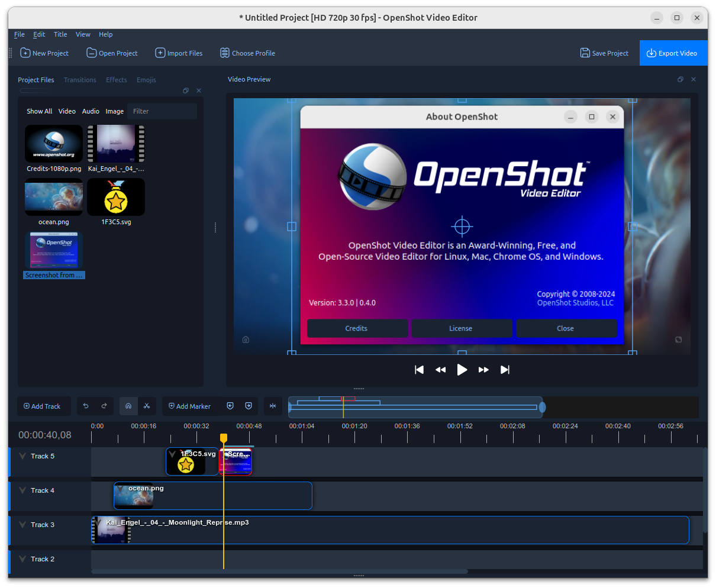Click the Add Track button
716x588 pixels.
[x=43, y=406]
